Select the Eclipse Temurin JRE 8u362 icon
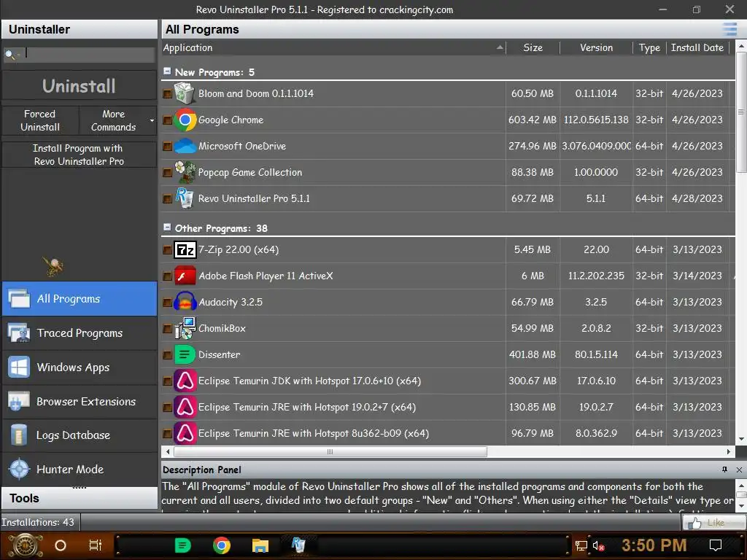Viewport: 747px width, 560px height. coord(185,433)
